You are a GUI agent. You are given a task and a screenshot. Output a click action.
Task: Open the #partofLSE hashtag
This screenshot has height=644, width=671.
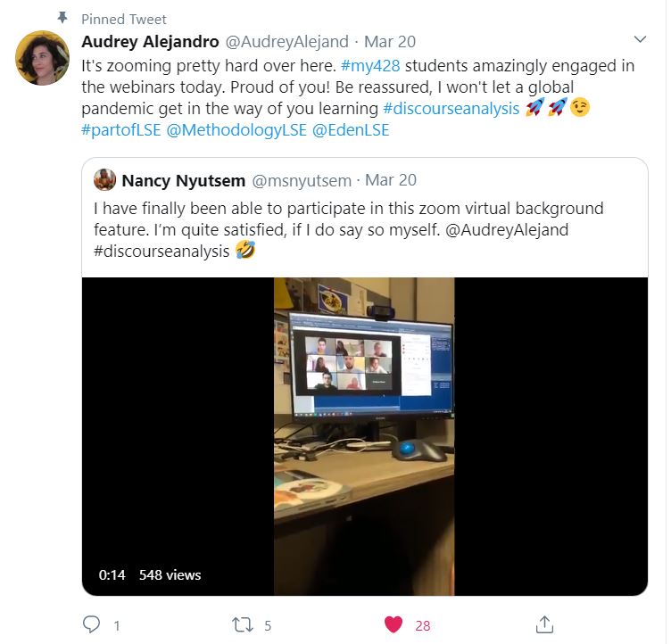121,130
